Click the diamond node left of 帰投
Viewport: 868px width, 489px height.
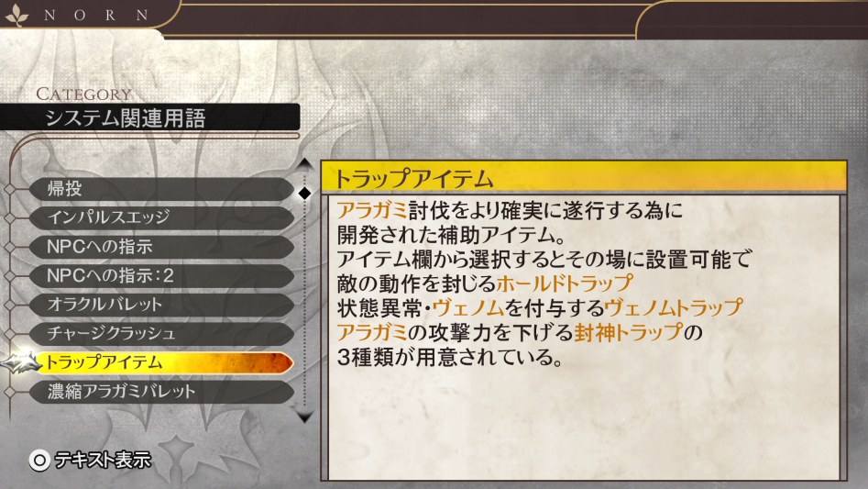10,189
